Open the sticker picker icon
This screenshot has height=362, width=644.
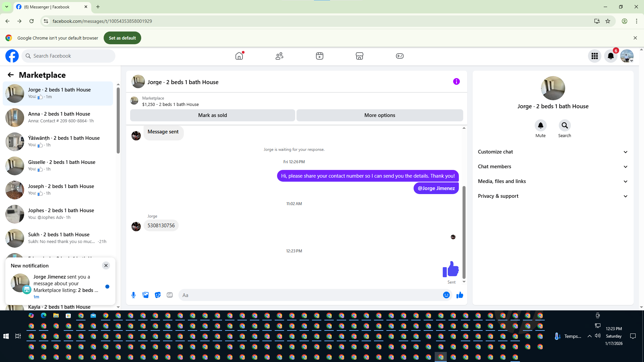(x=158, y=295)
